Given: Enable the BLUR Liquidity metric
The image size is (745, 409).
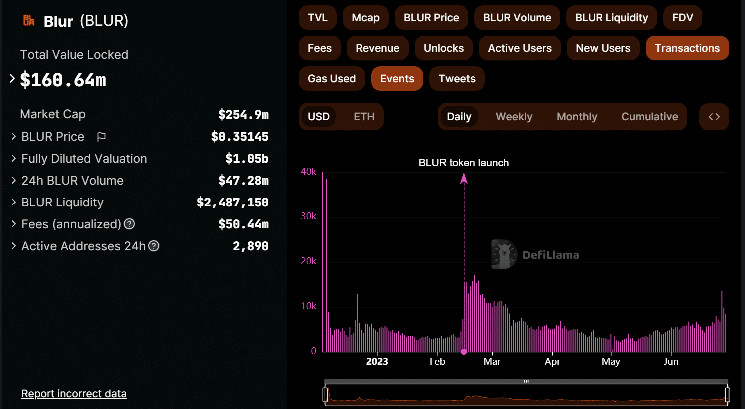Looking at the screenshot, I should tap(611, 18).
